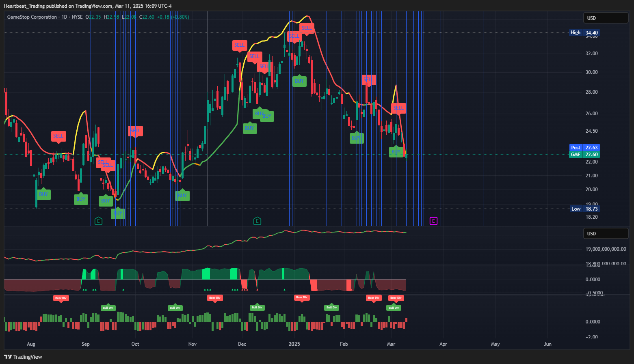Click the O22.35 open value

[93, 17]
